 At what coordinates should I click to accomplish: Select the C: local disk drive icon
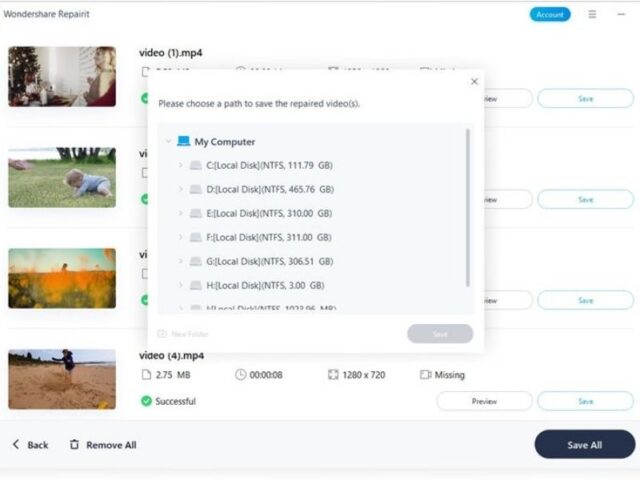point(196,165)
